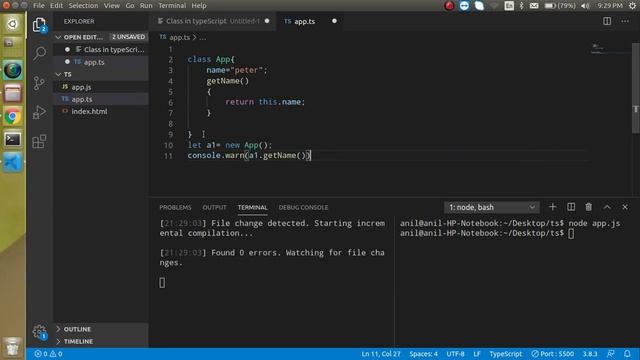The height and width of the screenshot is (360, 640).
Task: Select the Terminal panel tab
Action: point(253,207)
